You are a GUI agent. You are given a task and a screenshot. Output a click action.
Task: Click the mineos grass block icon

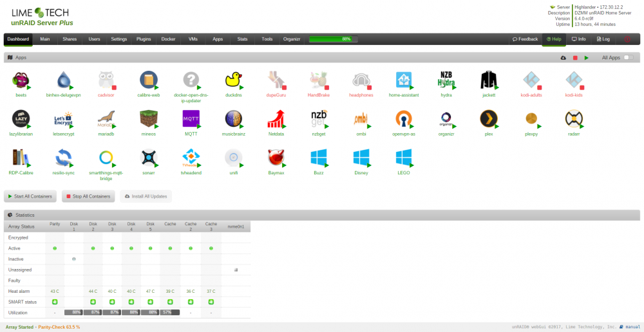148,118
